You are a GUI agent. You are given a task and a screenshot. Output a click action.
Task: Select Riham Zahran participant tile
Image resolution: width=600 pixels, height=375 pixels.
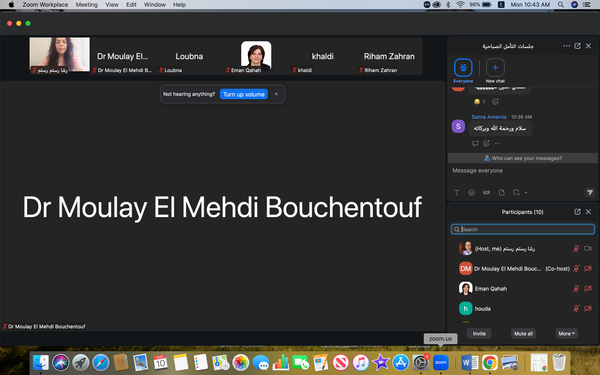click(389, 57)
